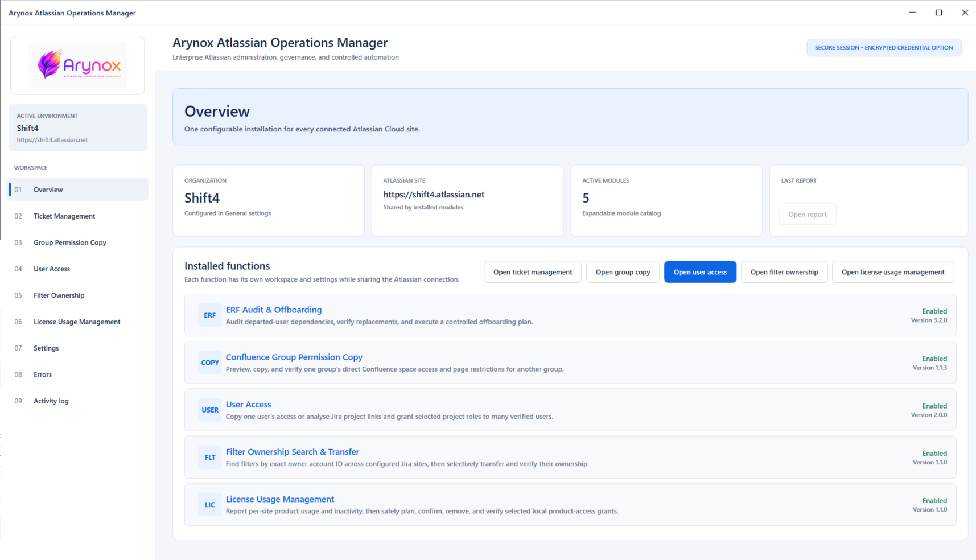Open Overview in the workspace sidebar

78,190
